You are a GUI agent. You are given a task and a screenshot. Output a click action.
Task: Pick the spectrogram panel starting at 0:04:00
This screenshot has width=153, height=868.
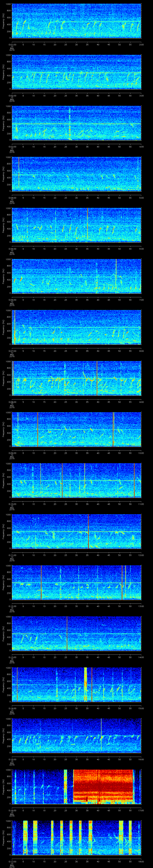coord(77,174)
